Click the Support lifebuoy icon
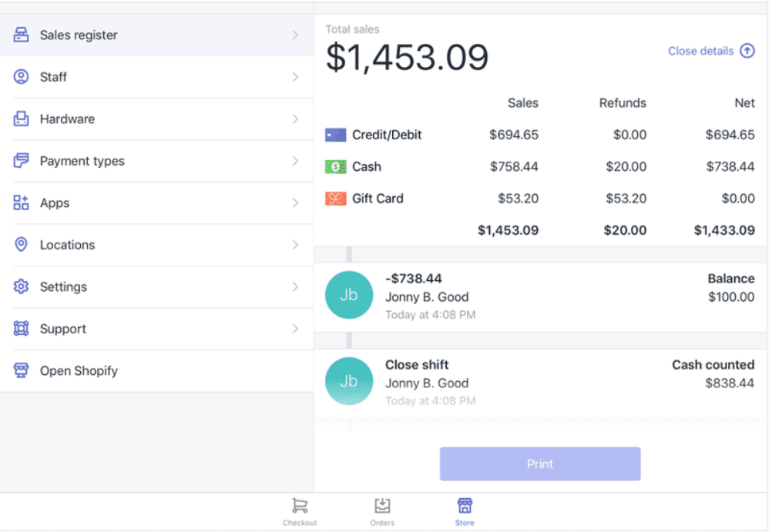The height and width of the screenshot is (532, 772). pyautogui.click(x=21, y=329)
